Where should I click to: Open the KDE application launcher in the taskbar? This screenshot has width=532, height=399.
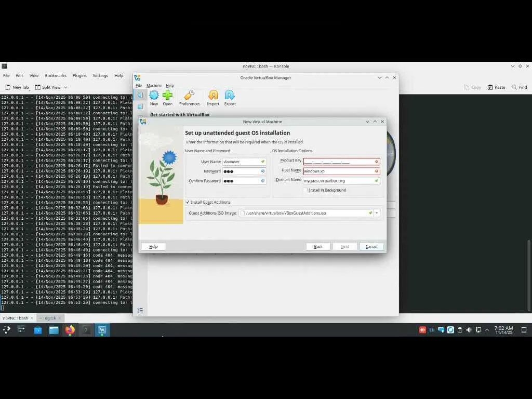[6, 329]
